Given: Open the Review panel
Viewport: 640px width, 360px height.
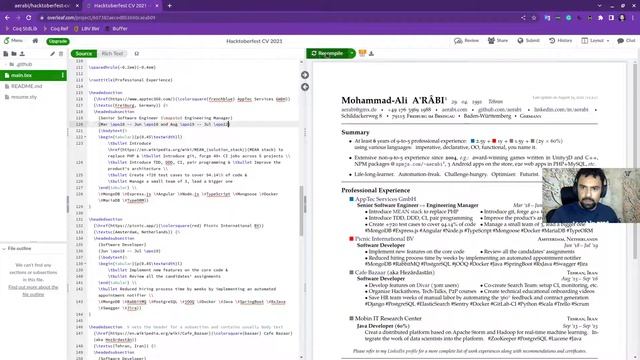Looking at the screenshot, I should click(x=466, y=41).
